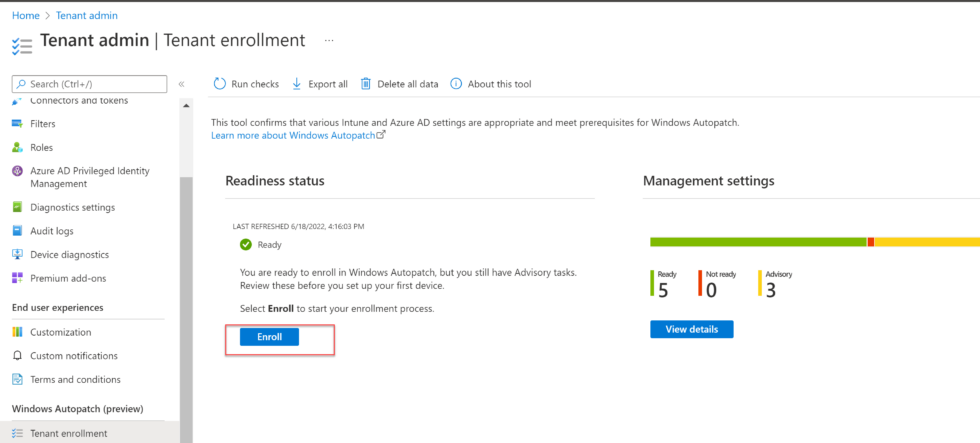Open Customization under End user experiences

[61, 332]
